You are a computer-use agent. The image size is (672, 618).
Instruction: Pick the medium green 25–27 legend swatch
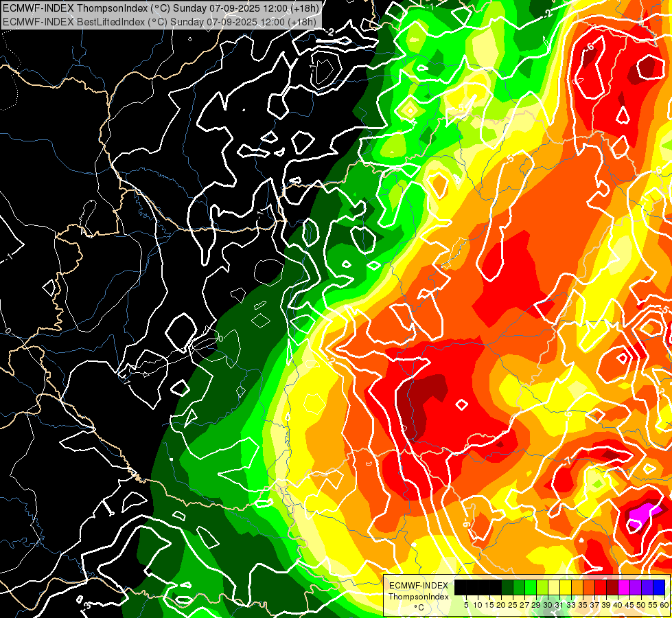click(x=519, y=587)
